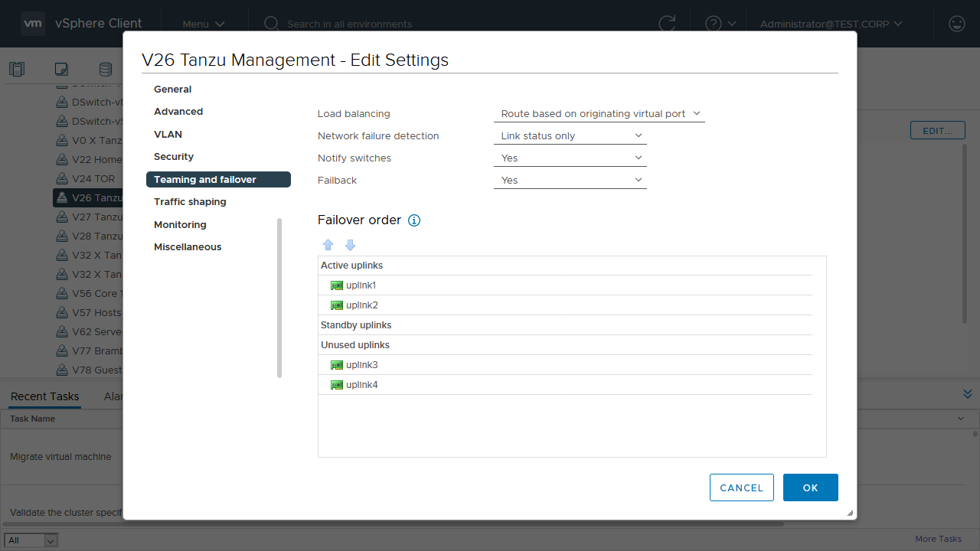Collapse the Recent Tasks panel chevrons
The width and height of the screenshot is (980, 551).
tap(968, 393)
